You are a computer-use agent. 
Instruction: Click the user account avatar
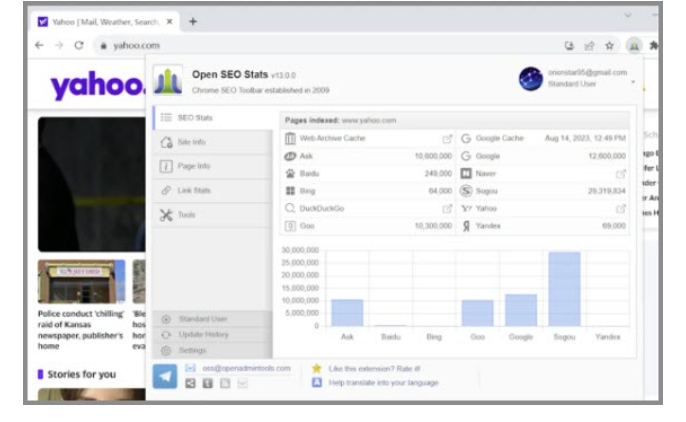(531, 79)
